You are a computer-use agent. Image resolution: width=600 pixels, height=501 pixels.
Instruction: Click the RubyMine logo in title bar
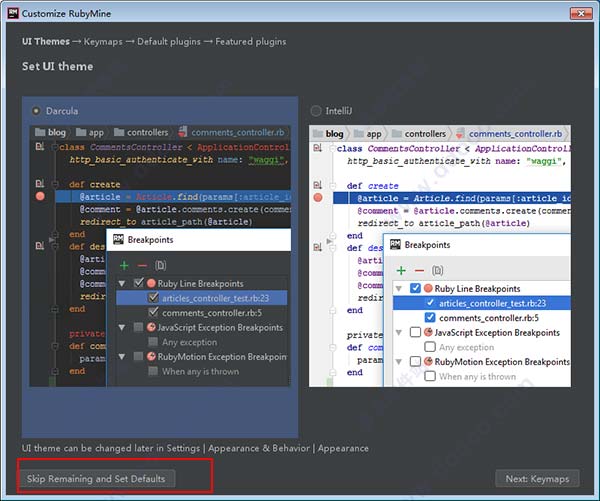pyautogui.click(x=13, y=13)
